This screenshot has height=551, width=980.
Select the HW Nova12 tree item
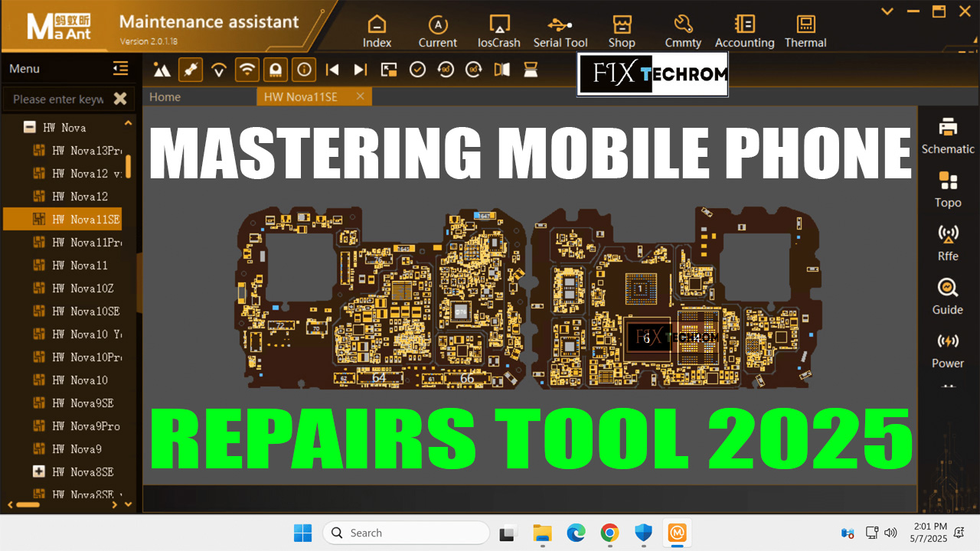click(x=70, y=196)
